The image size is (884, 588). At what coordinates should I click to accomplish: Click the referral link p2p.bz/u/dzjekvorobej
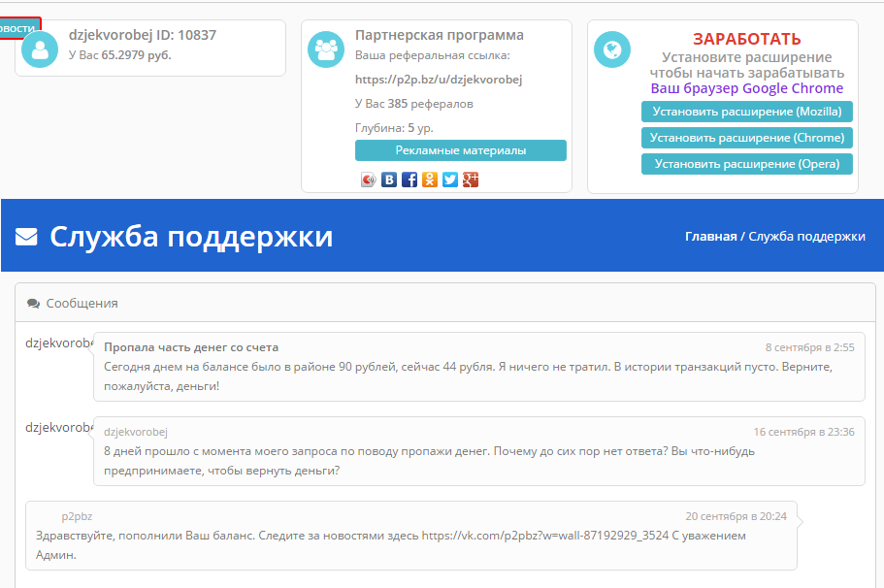point(439,80)
